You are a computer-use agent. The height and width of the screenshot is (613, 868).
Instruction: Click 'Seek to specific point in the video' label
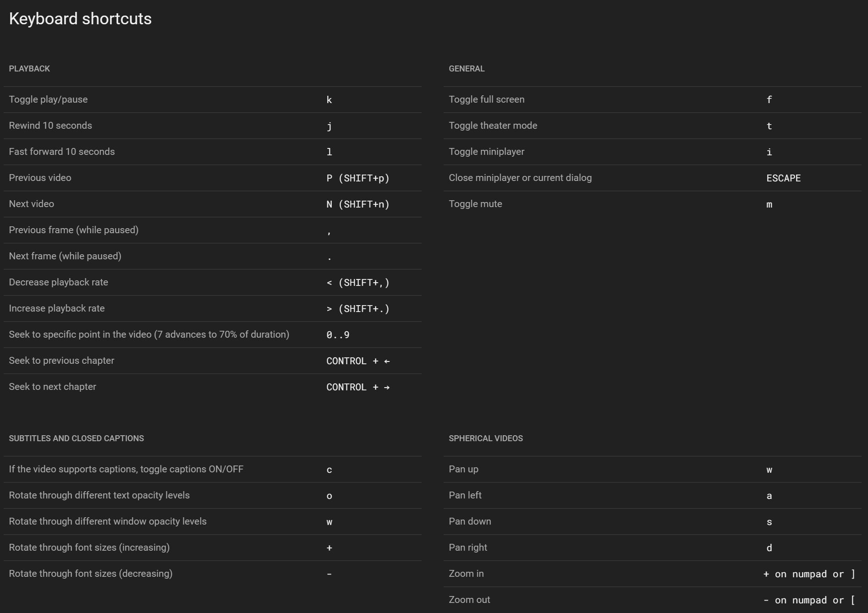tap(149, 334)
